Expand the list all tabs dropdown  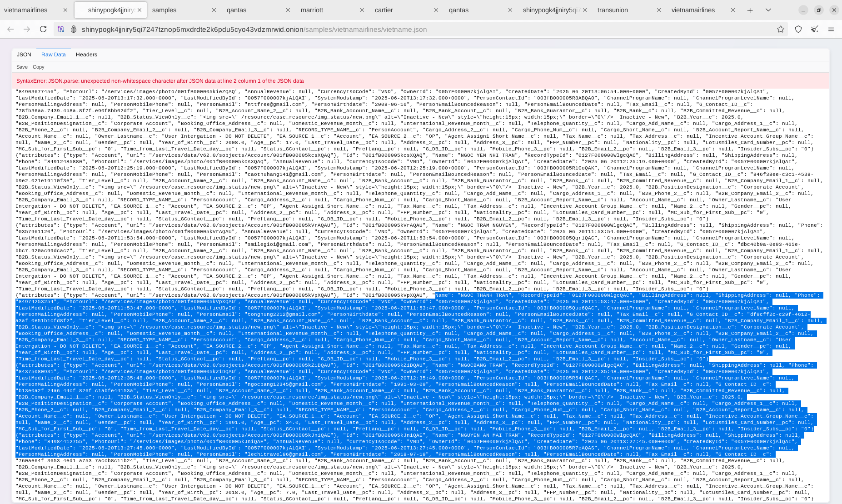[768, 10]
